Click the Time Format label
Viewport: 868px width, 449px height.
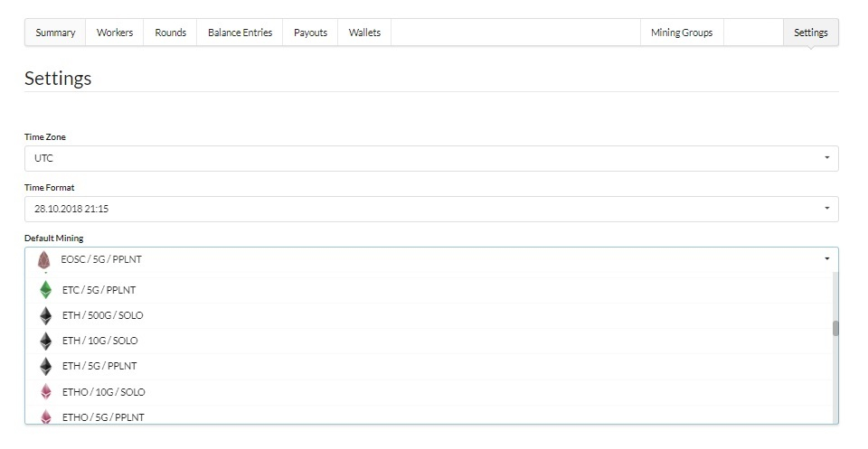[x=49, y=187]
